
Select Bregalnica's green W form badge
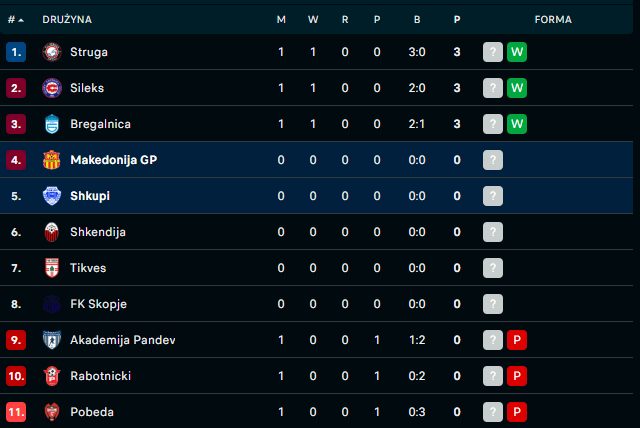point(517,124)
